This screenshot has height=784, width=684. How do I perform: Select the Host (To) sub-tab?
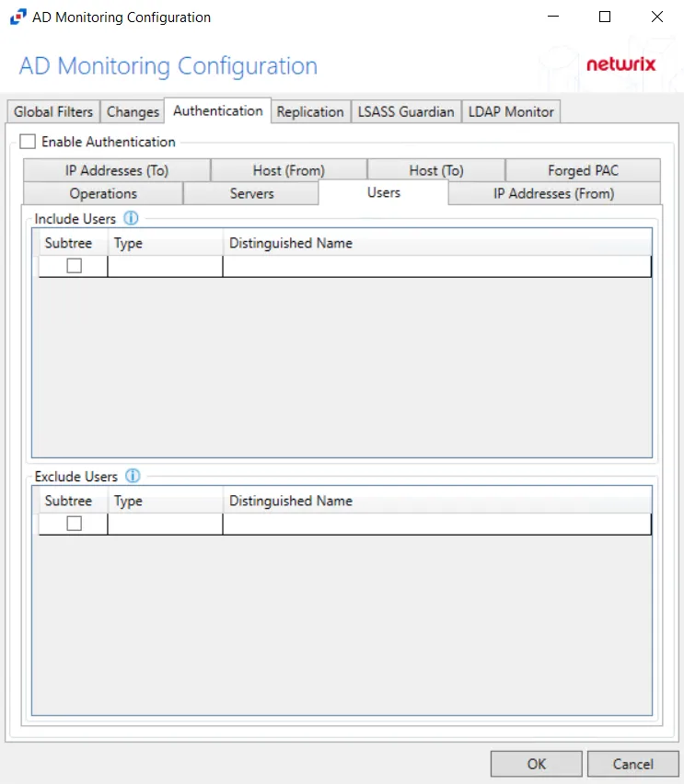click(x=436, y=170)
